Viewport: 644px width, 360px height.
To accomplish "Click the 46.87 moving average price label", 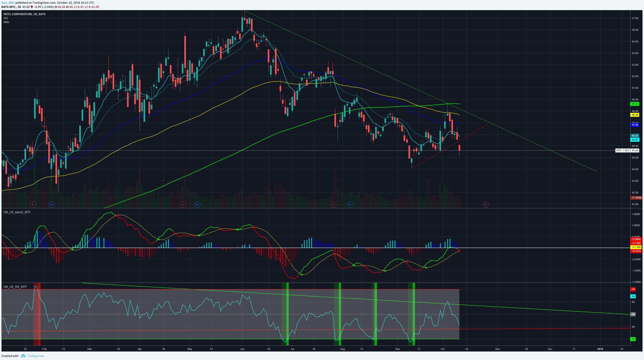I will point(635,136).
